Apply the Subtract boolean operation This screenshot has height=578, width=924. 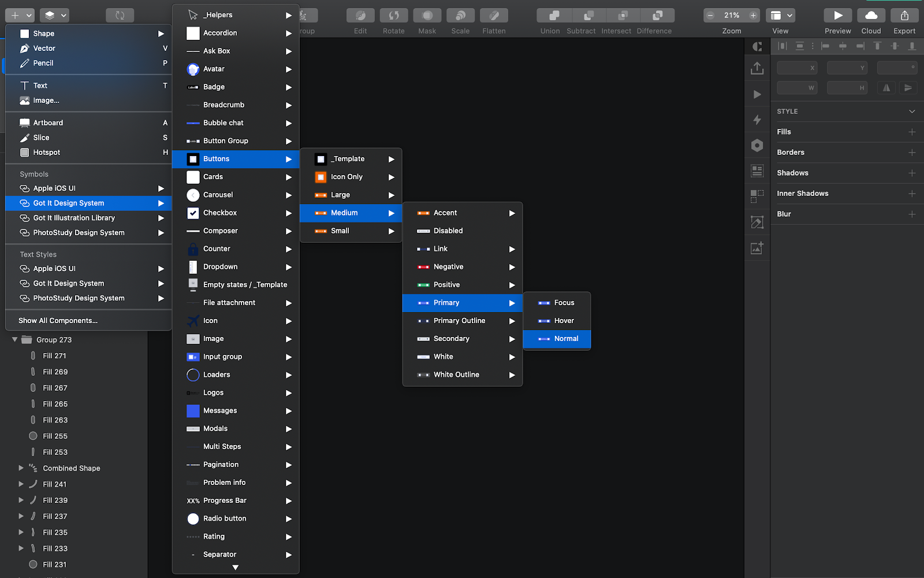tap(588, 16)
